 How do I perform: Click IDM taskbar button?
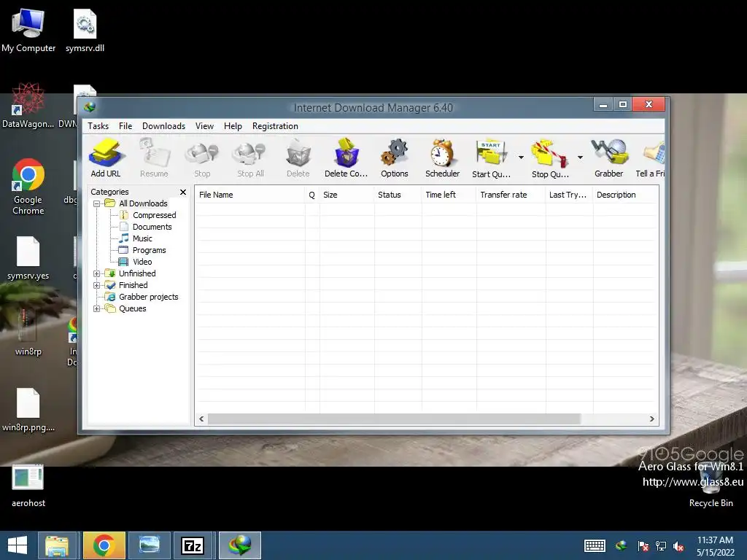[240, 545]
